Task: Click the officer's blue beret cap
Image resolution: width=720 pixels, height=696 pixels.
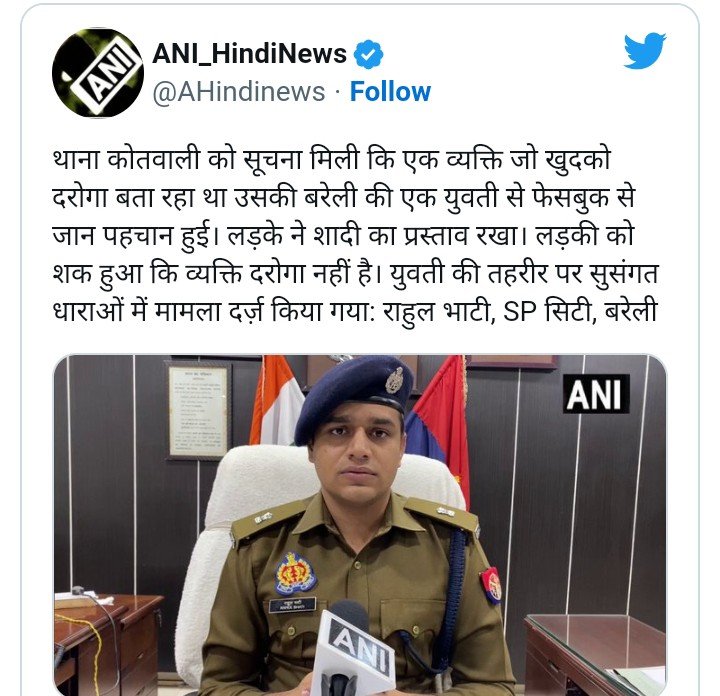Action: pyautogui.click(x=353, y=396)
